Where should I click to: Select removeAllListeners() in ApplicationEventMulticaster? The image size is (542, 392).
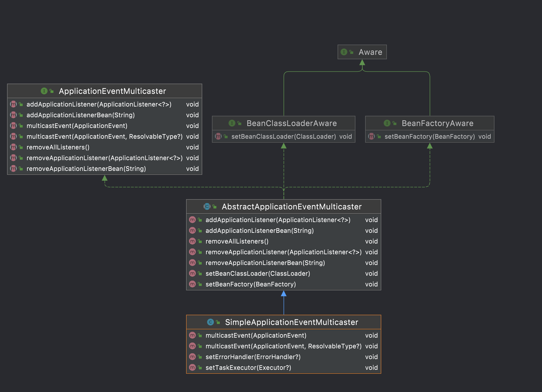tap(58, 147)
